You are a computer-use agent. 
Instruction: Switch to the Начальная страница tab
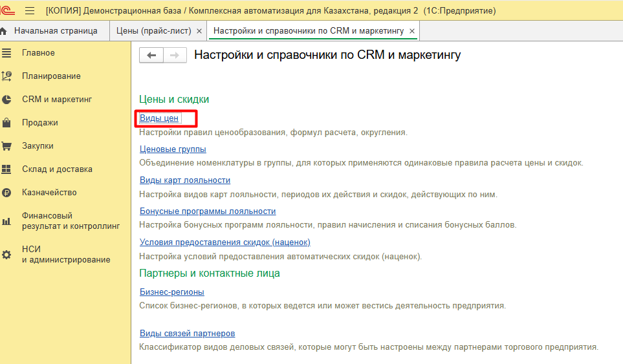pyautogui.click(x=55, y=31)
